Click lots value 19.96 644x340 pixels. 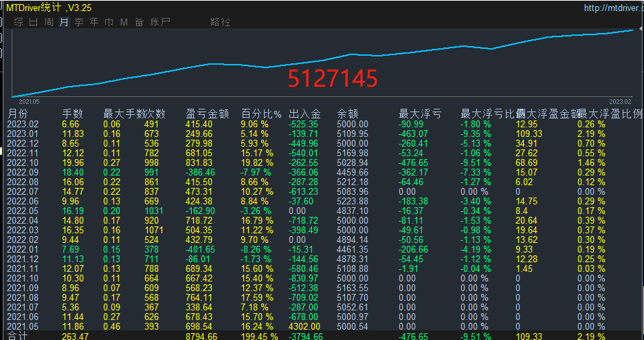[73, 163]
